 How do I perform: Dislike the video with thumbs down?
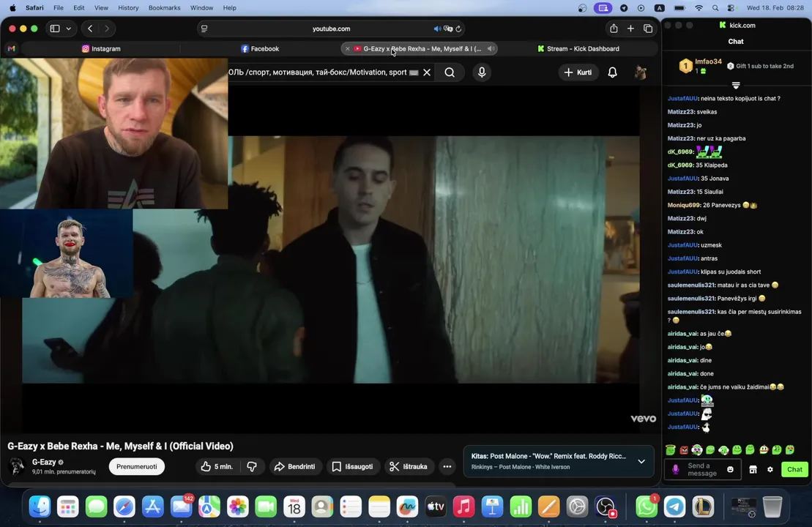coord(252,466)
